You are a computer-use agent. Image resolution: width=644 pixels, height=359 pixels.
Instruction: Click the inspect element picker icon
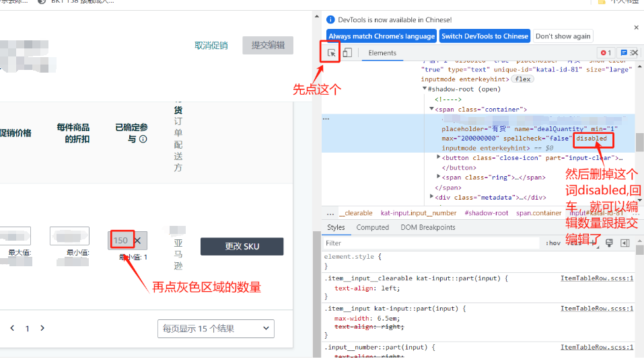pos(331,53)
